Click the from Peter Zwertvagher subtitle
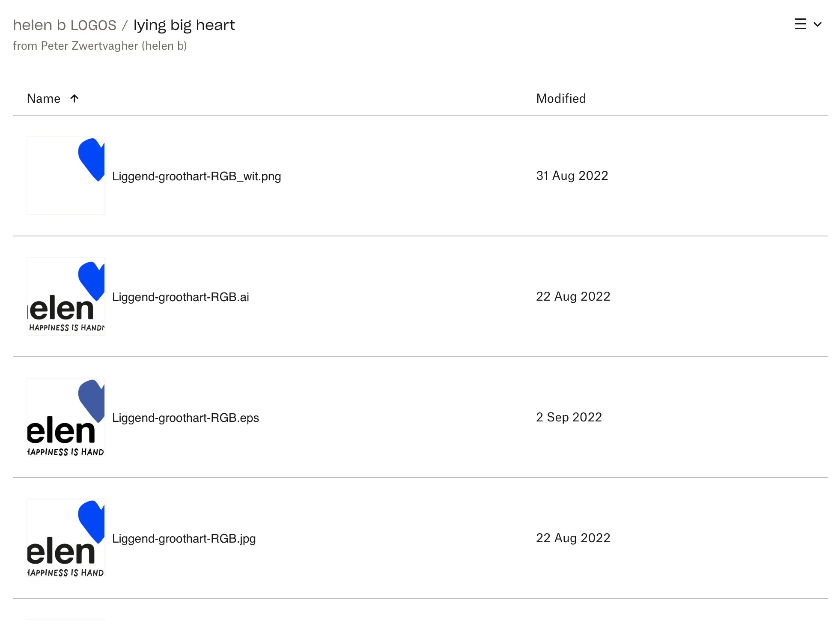The width and height of the screenshot is (840, 621). point(100,46)
